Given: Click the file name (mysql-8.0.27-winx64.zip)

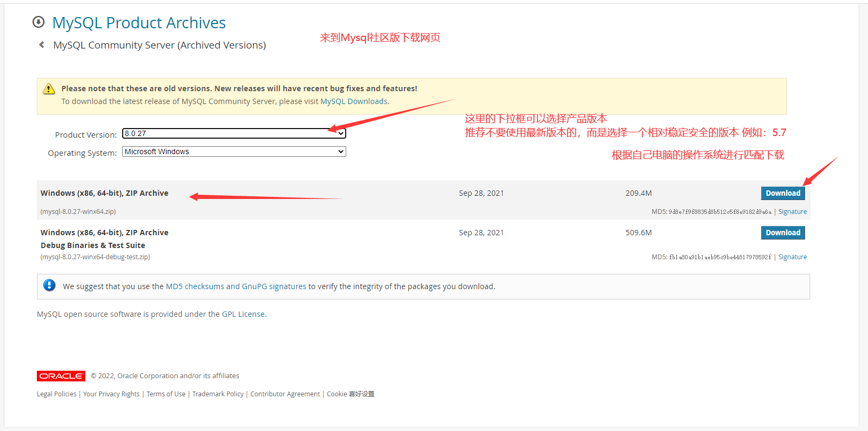Looking at the screenshot, I should point(78,212).
